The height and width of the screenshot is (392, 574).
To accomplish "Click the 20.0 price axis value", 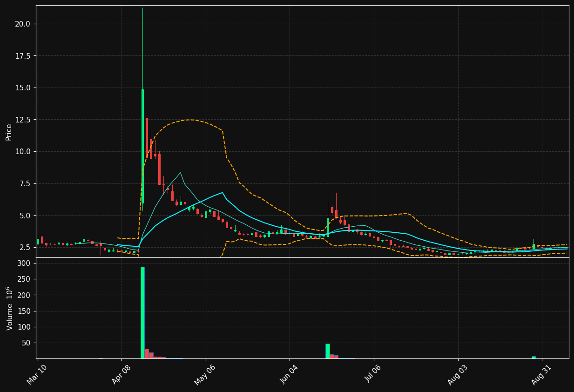I will point(22,24).
